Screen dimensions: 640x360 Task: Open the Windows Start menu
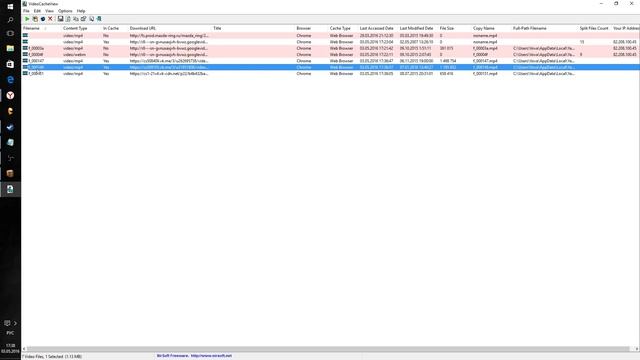(10, 7)
